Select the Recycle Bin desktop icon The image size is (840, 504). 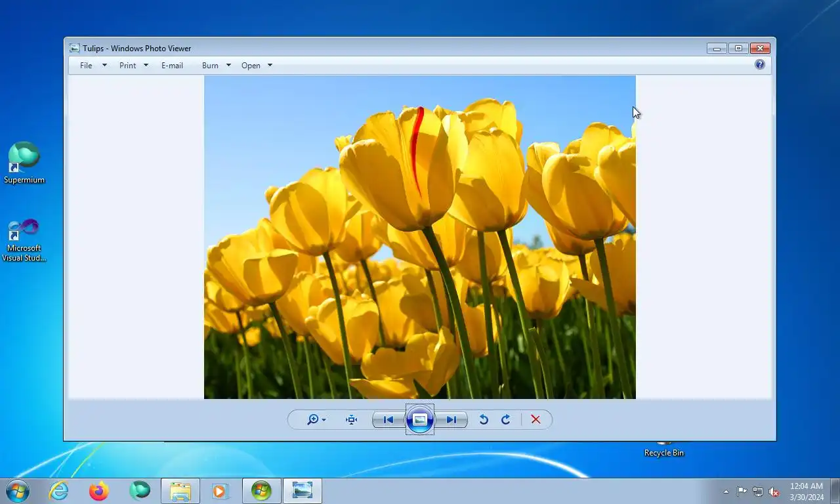tap(663, 449)
